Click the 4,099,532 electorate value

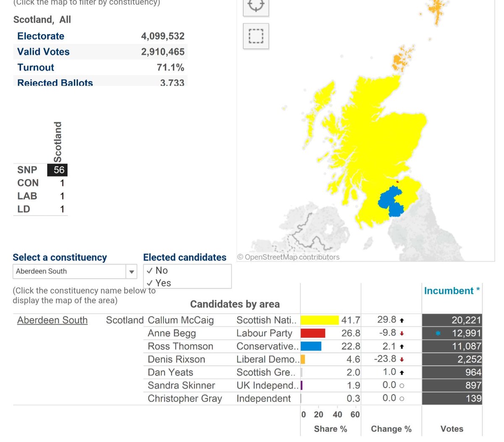(163, 36)
